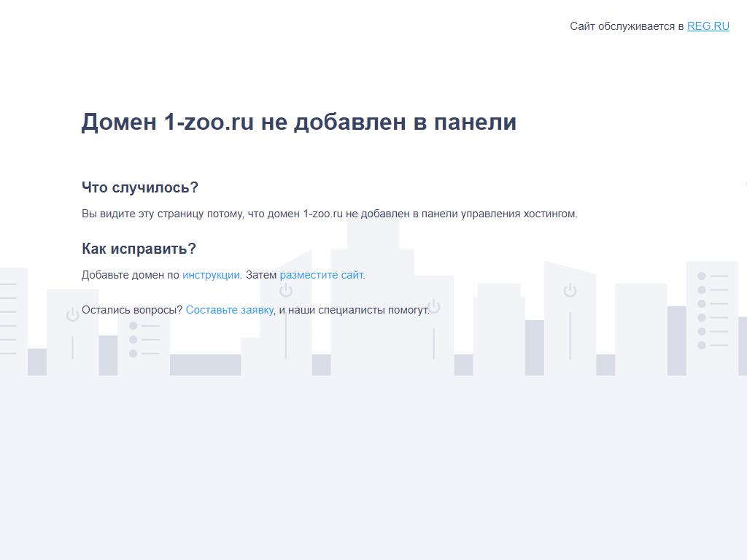
Task: Click three-dot list icon on small left building
Action: [144, 340]
